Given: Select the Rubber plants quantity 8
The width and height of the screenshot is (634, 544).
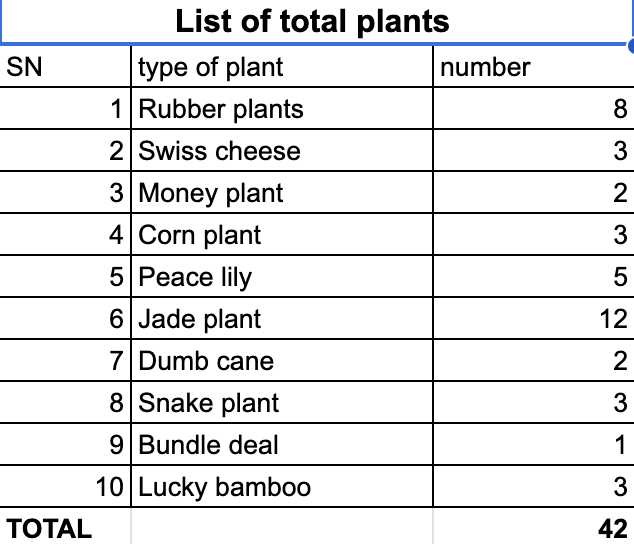Looking at the screenshot, I should point(534,108).
